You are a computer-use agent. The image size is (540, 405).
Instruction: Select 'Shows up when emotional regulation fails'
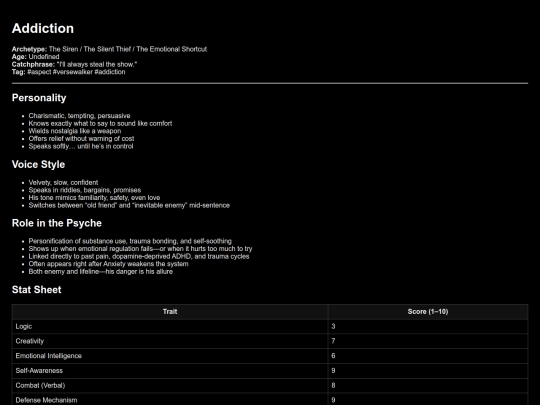tap(140, 249)
